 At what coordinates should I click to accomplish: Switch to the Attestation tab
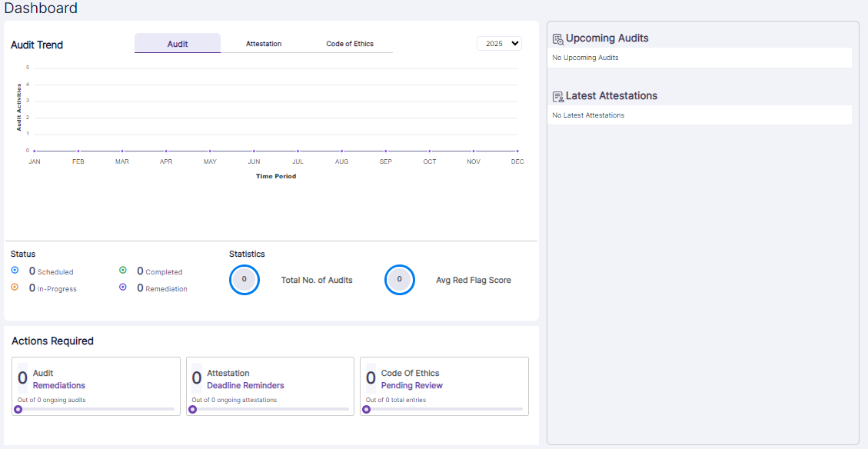click(x=264, y=44)
